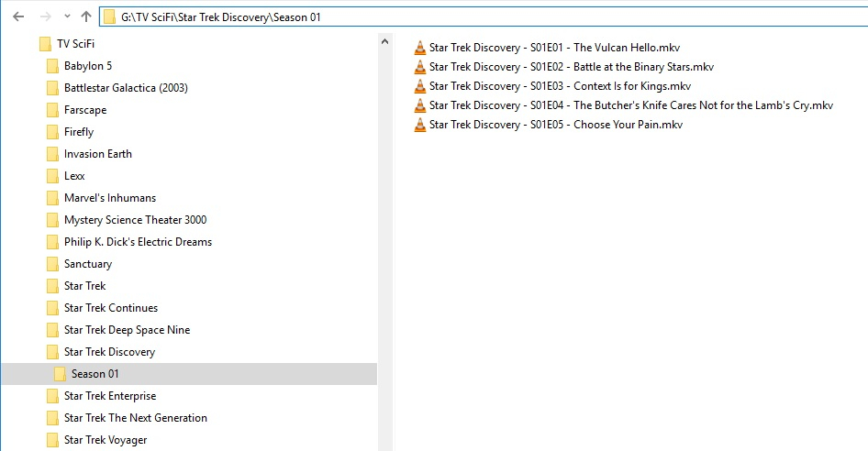
Task: Click the Mystery Science Theater 3000 folder icon
Action: point(52,220)
